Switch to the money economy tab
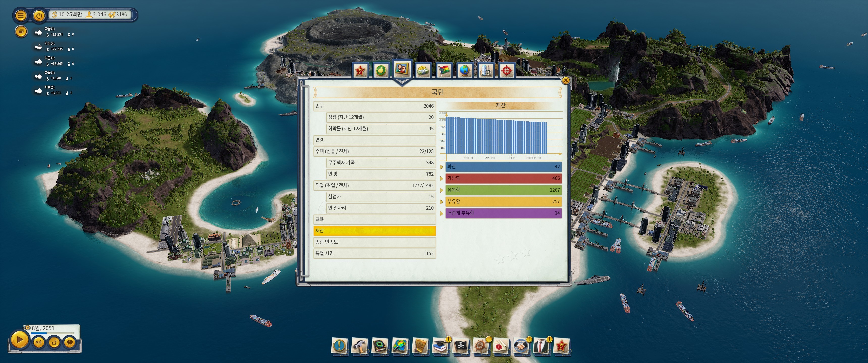This screenshot has height=363, width=868. (x=423, y=70)
